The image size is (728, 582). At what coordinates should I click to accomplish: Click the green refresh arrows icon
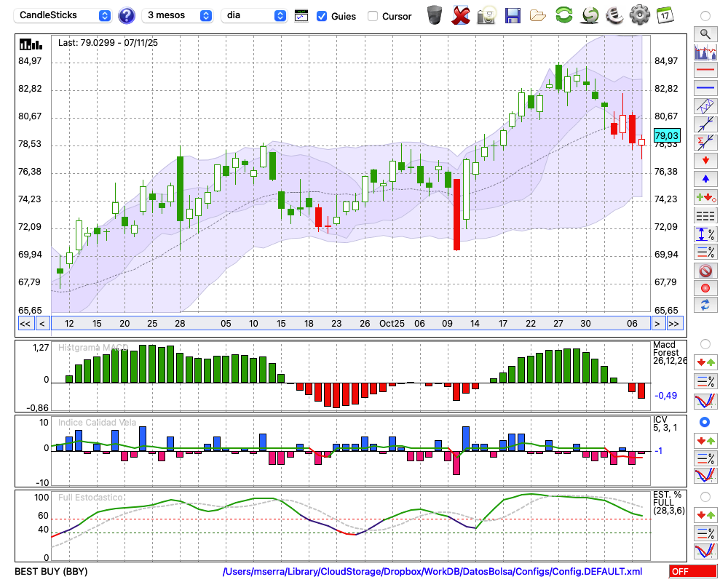563,15
